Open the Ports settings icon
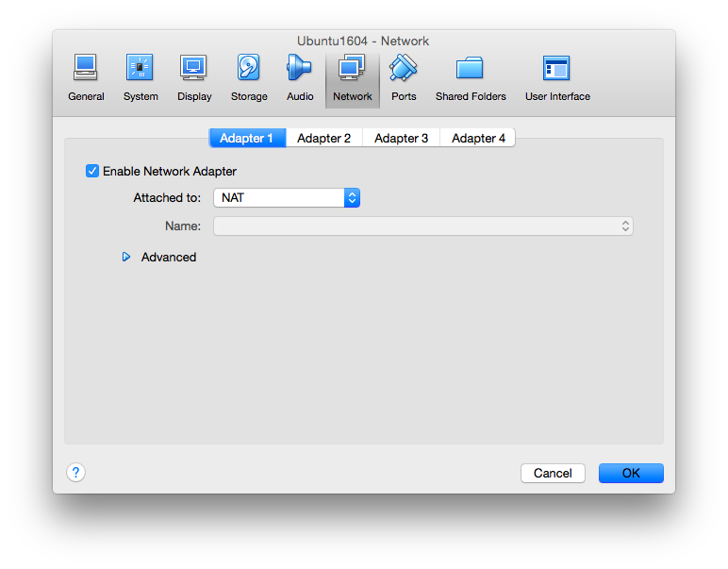The width and height of the screenshot is (728, 569). (x=404, y=69)
